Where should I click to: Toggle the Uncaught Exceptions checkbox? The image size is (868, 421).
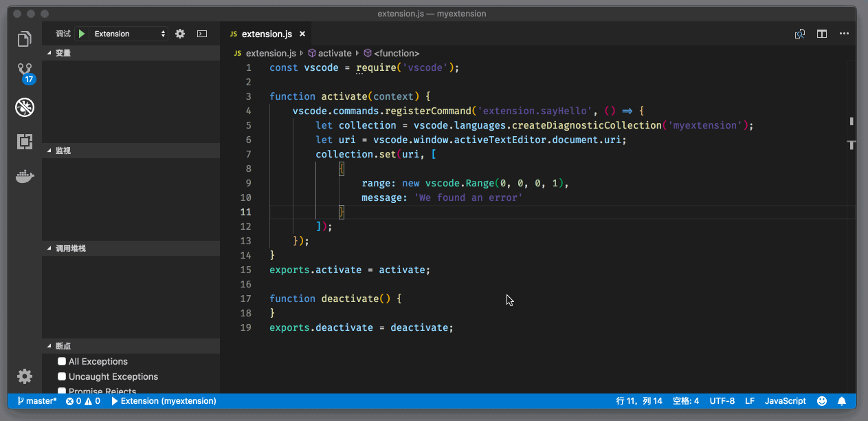pos(62,376)
